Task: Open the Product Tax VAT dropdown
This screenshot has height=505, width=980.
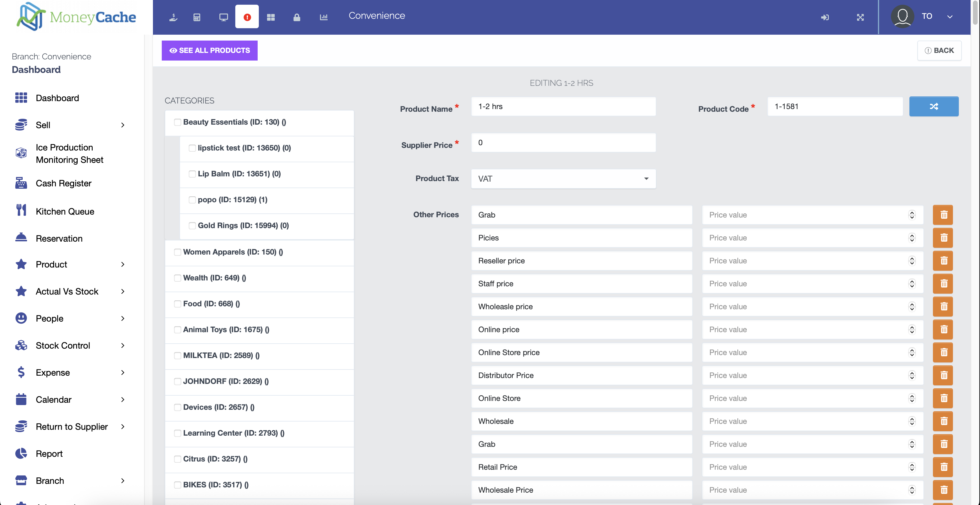Action: [x=563, y=179]
